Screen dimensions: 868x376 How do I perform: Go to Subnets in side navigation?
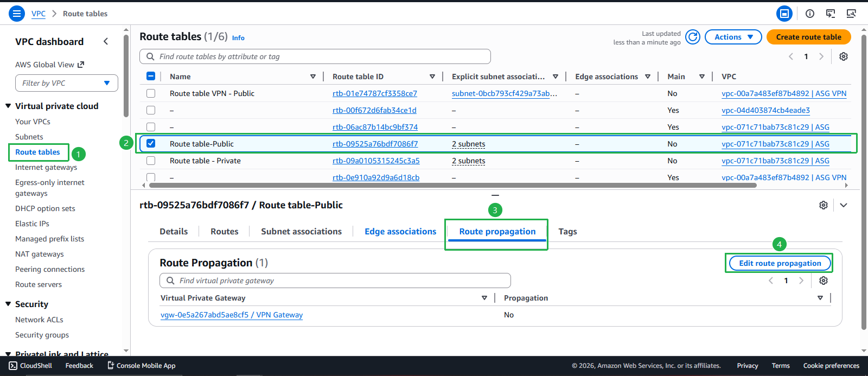pos(29,137)
